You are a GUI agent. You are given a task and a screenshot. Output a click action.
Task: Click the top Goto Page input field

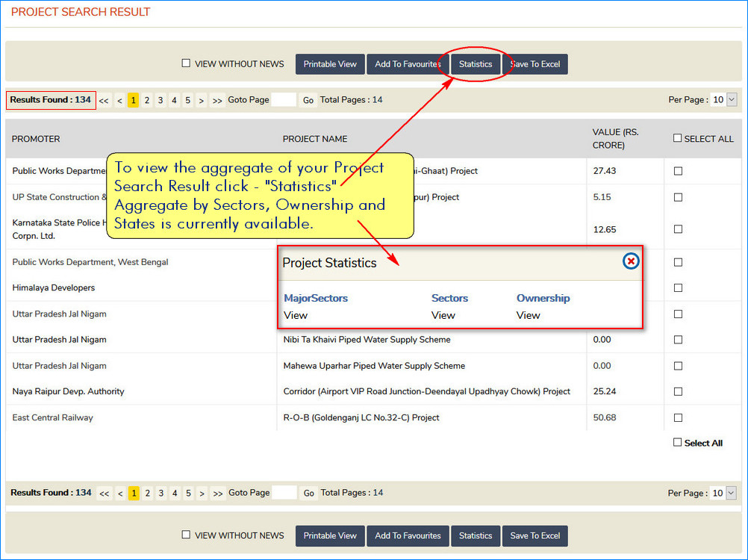(x=284, y=100)
